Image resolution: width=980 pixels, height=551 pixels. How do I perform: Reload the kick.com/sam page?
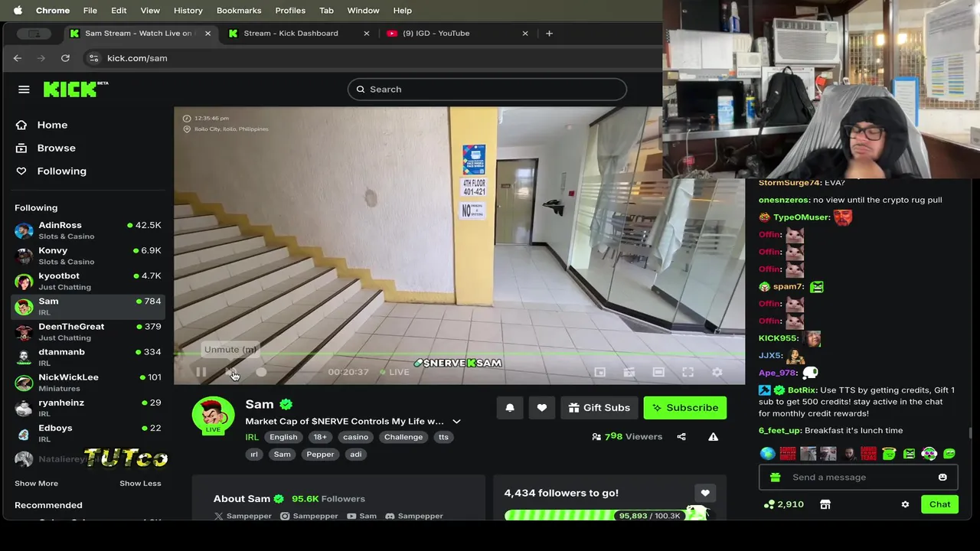click(x=65, y=58)
